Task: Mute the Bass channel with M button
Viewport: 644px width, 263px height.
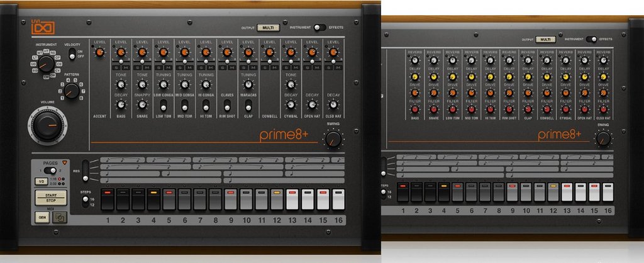Action: (125, 67)
